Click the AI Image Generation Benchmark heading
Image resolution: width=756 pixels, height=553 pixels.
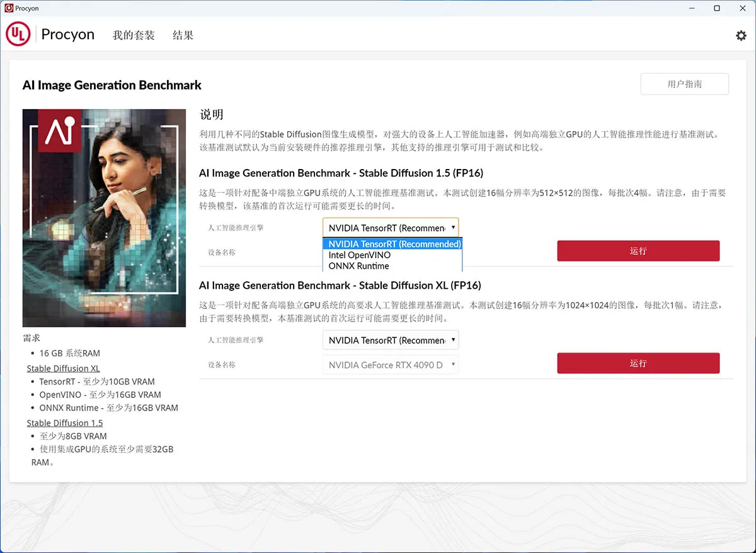coord(112,85)
